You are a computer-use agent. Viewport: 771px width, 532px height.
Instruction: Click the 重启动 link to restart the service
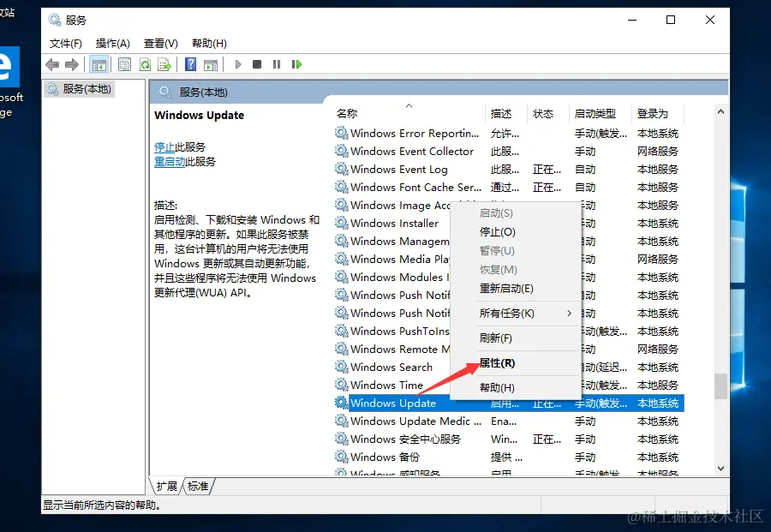[x=170, y=161]
